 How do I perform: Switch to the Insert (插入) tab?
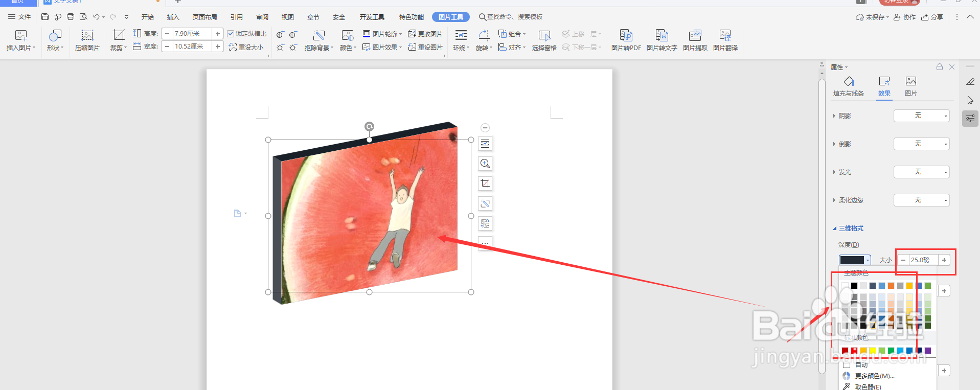coord(173,17)
